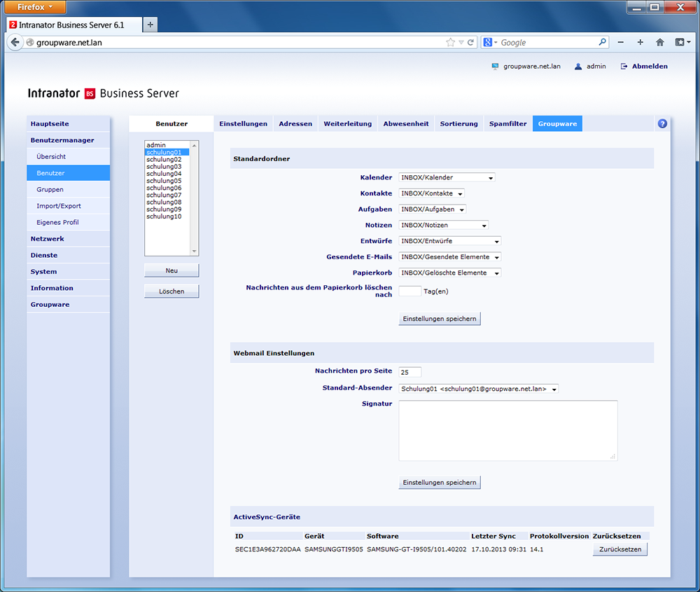Expand the Kalender folder dropdown
The width and height of the screenshot is (700, 592).
coord(447,177)
